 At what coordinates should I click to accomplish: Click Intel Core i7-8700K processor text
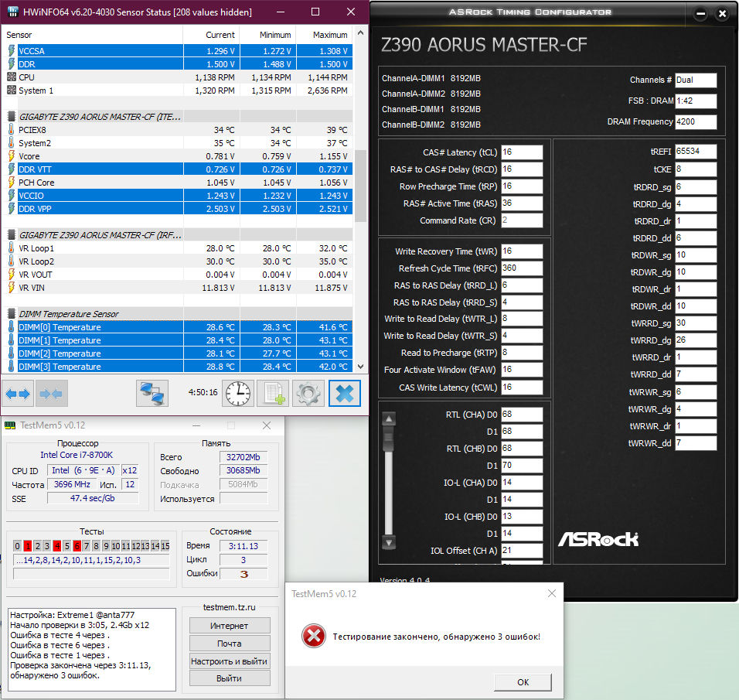pos(77,455)
